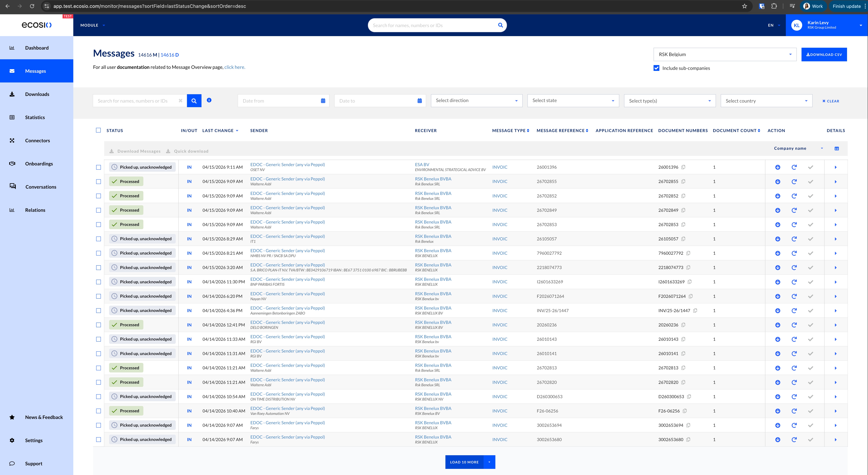The height and width of the screenshot is (475, 868).
Task: Tick checkbox for message 2218074773
Action: click(98, 268)
